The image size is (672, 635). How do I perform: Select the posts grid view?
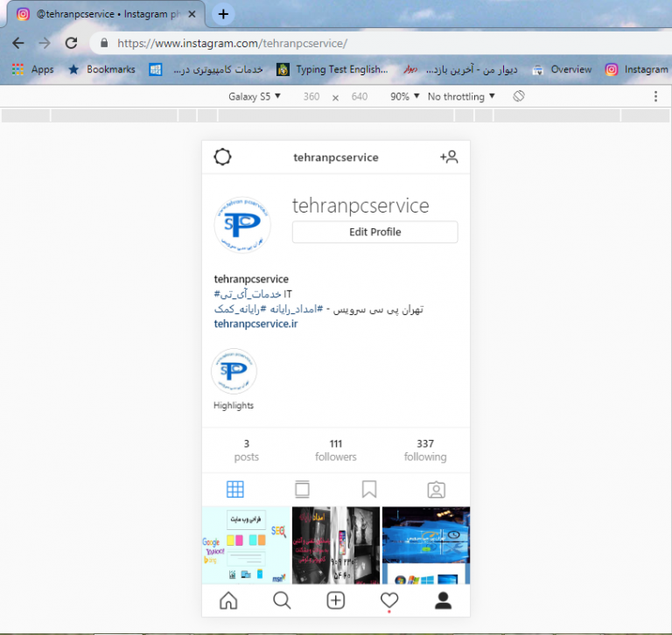(x=235, y=489)
